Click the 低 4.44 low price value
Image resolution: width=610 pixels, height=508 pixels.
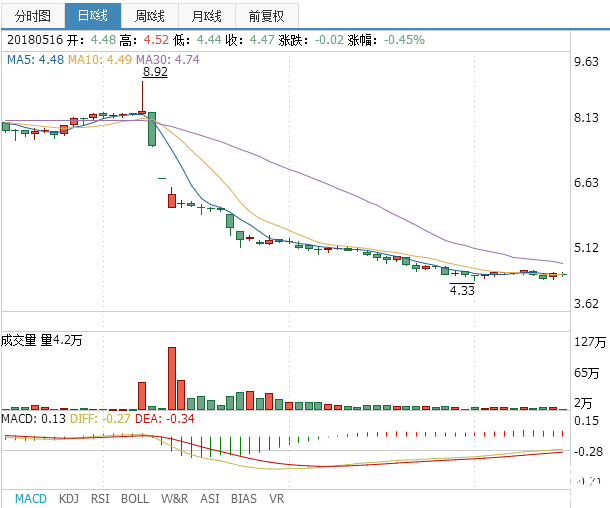[x=209, y=40]
